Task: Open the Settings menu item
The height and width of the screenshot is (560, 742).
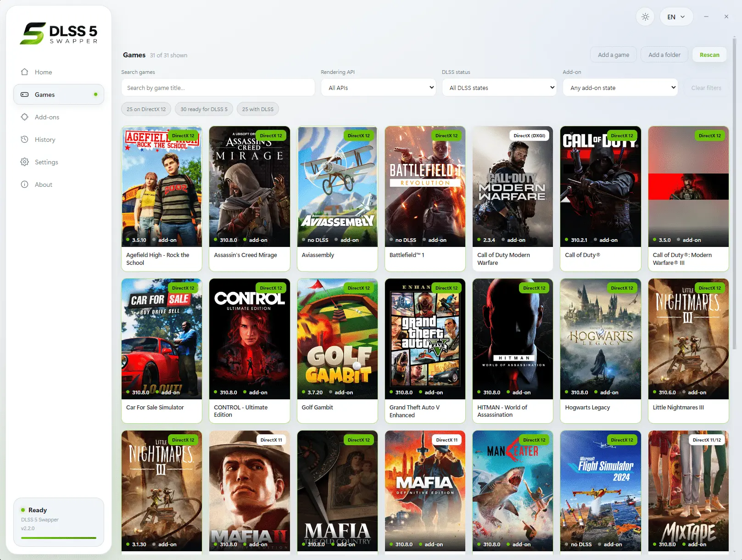Action: coord(59,162)
